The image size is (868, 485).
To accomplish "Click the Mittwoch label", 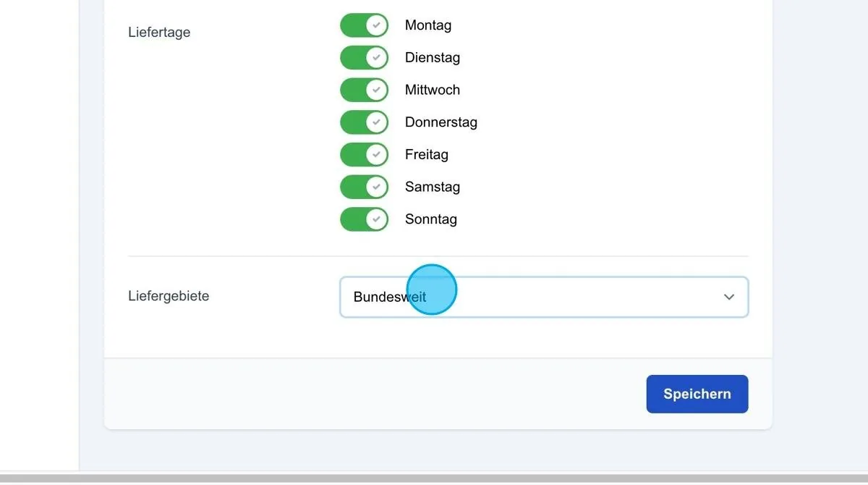I will [x=433, y=90].
